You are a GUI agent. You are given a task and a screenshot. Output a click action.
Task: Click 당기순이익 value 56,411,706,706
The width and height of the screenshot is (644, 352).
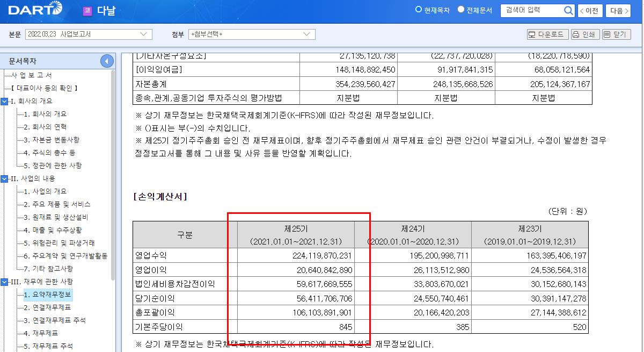coord(325,298)
